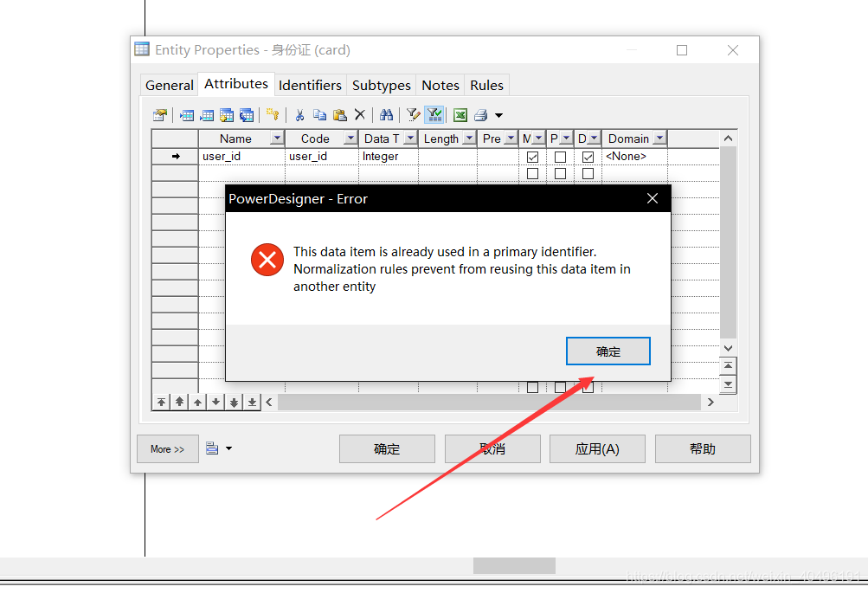Open the Name column filter dropdown

(277, 138)
